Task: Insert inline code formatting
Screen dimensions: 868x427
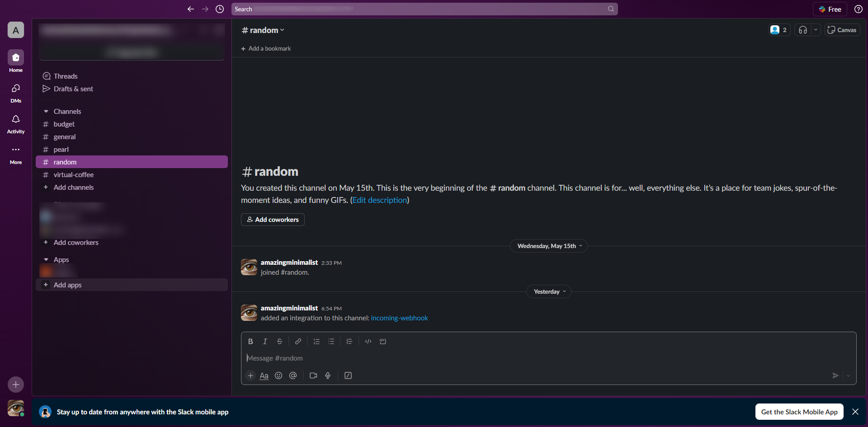Action: tap(368, 342)
